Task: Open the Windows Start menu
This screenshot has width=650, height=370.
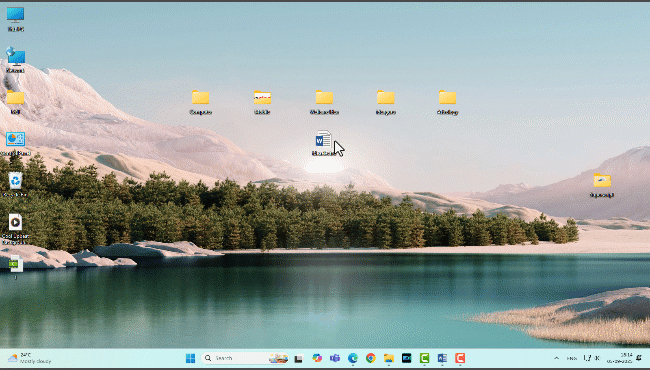Action: (x=190, y=358)
